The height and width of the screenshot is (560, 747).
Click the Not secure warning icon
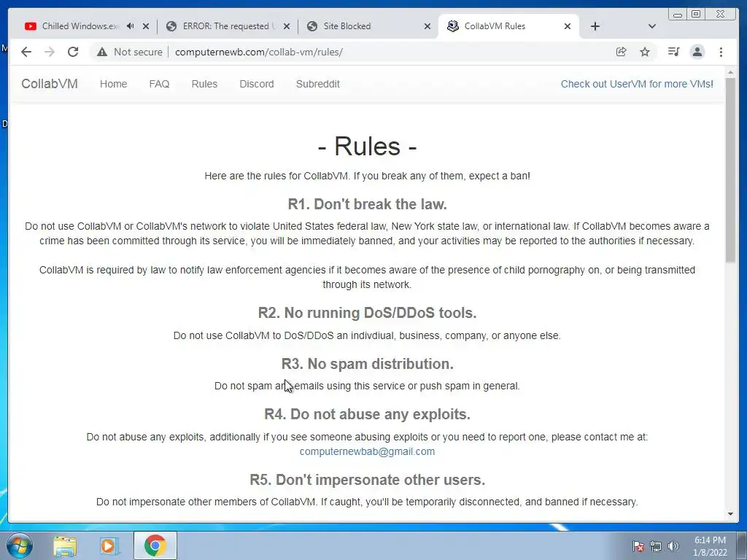(102, 52)
